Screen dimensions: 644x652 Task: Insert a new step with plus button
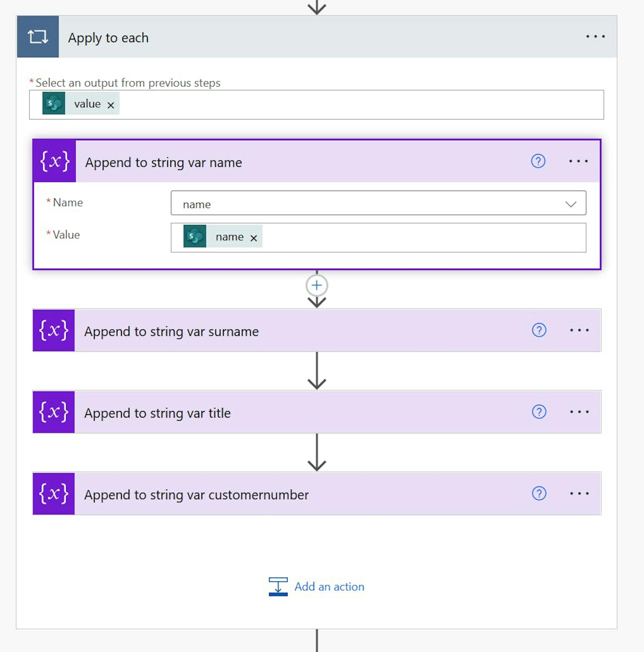[317, 285]
